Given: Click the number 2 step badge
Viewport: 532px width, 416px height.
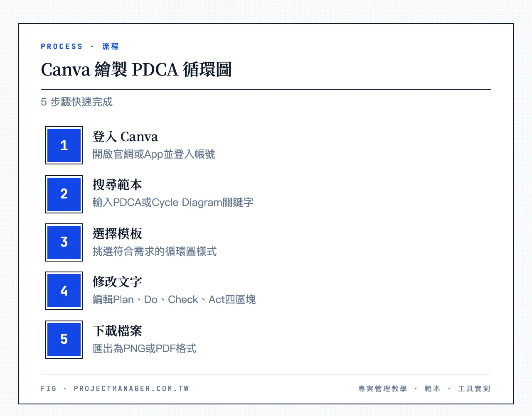Looking at the screenshot, I should coord(64,194).
